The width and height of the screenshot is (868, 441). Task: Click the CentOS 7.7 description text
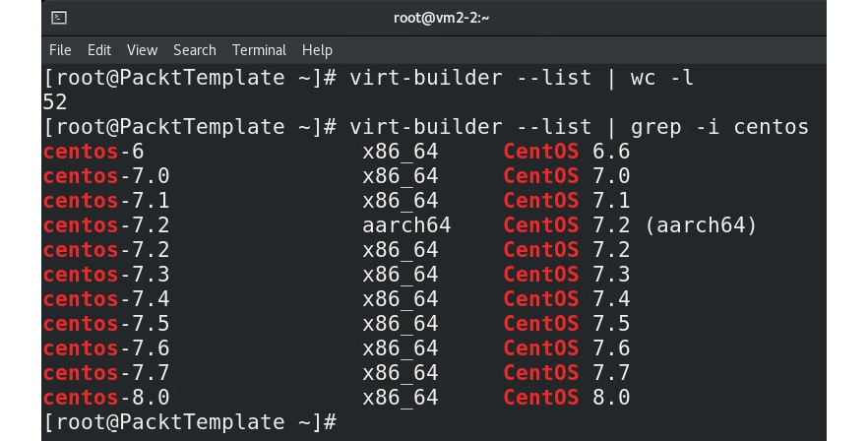pyautogui.click(x=567, y=373)
